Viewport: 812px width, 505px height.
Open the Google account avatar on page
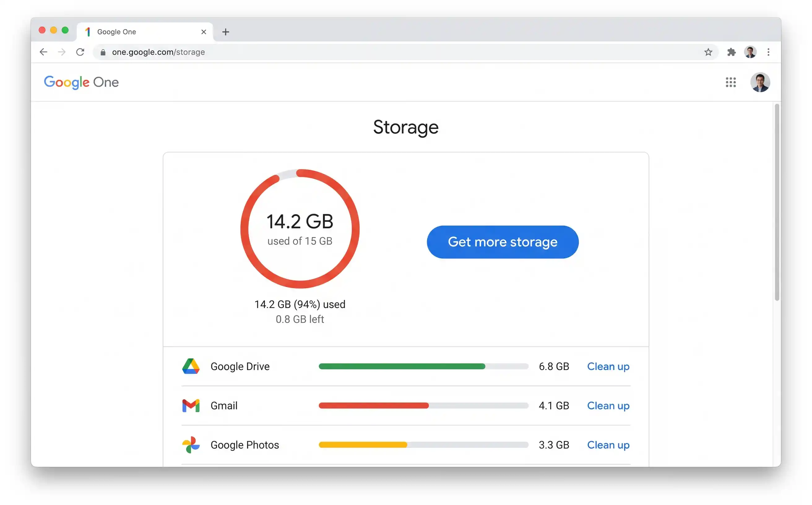pos(760,82)
